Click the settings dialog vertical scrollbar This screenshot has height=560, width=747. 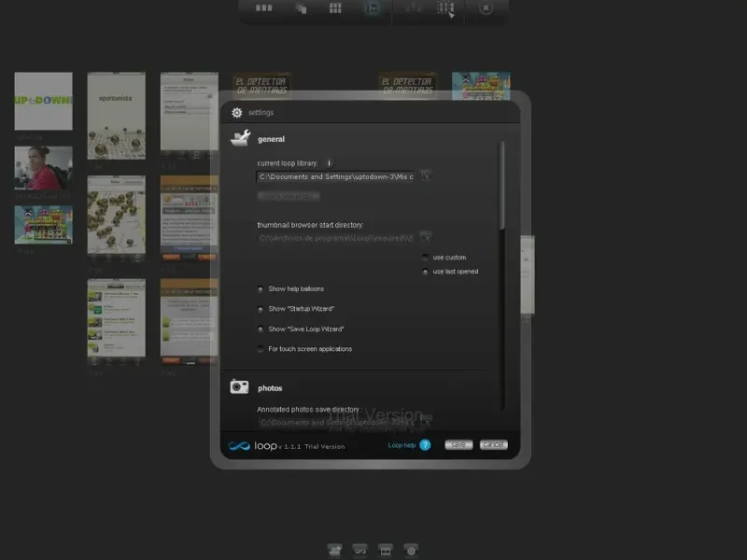(x=500, y=275)
